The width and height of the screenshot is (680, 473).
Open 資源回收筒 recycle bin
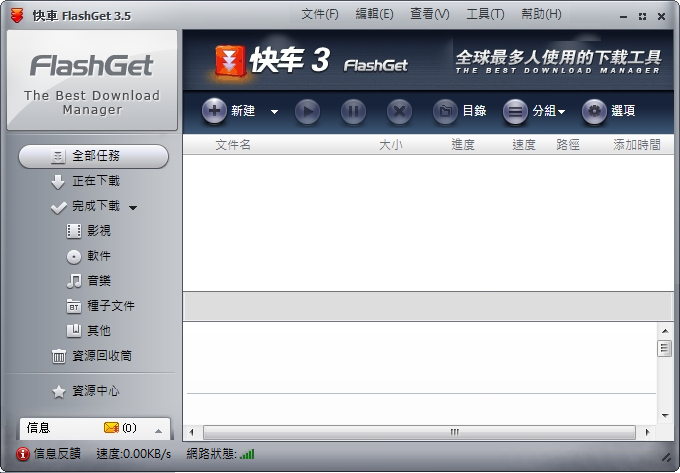pyautogui.click(x=102, y=356)
